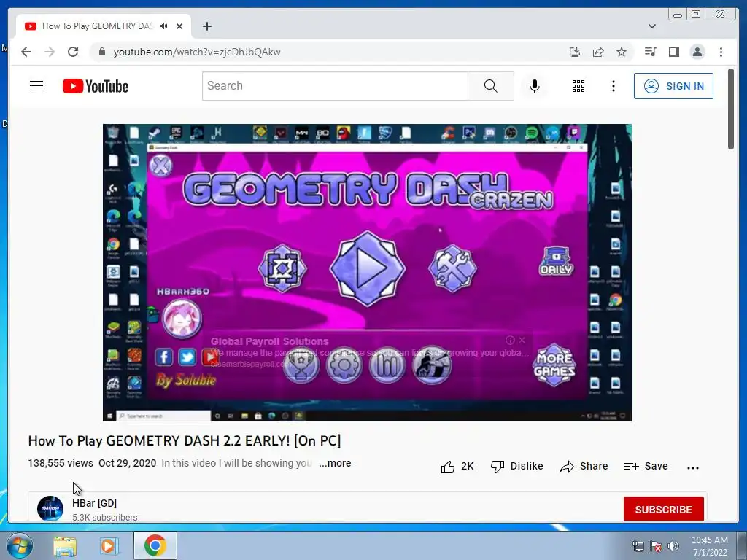This screenshot has height=560, width=747.
Task: Reload the YouTube page
Action: point(73,52)
